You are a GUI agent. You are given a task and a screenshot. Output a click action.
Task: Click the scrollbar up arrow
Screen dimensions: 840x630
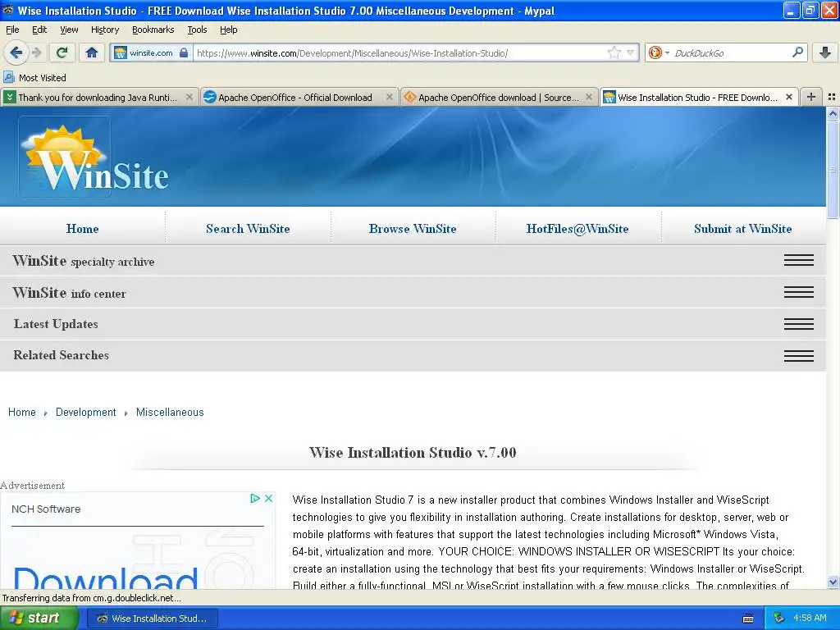pos(833,113)
